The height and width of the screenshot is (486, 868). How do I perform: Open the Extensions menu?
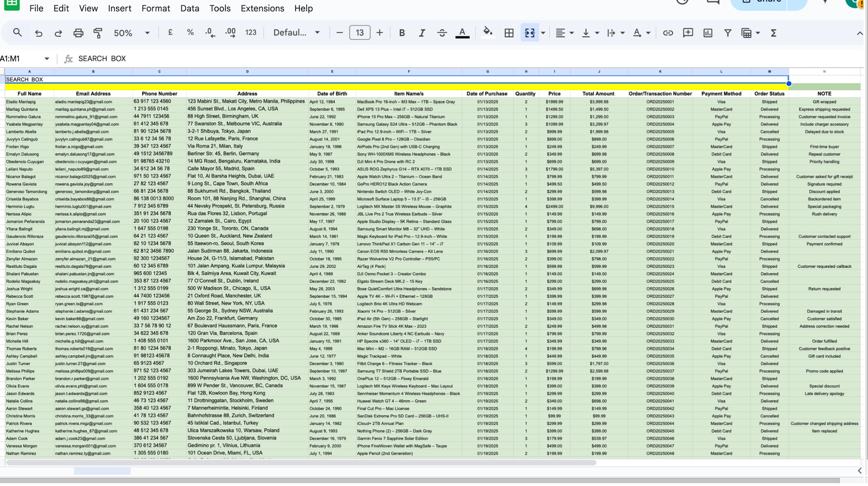coord(262,9)
